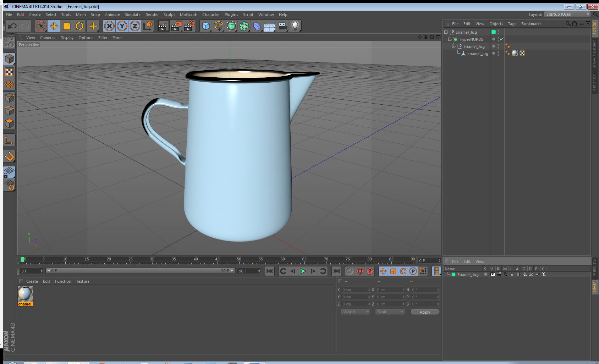Open the Layout dropdown Startup (User)
599x364 pixels.
(x=567, y=14)
